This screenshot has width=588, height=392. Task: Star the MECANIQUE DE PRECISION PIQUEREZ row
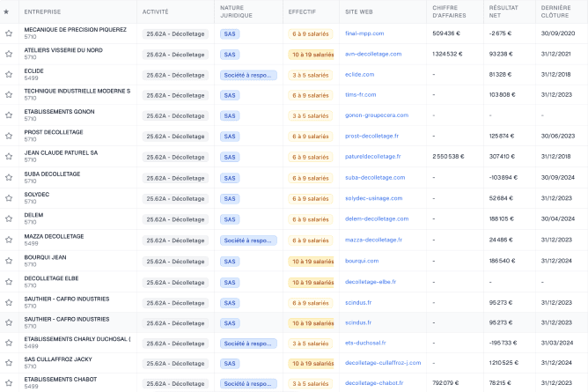[x=9, y=33]
